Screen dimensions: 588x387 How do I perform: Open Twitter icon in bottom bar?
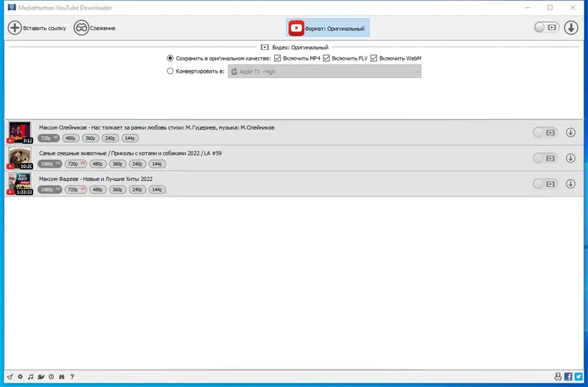[x=578, y=377]
